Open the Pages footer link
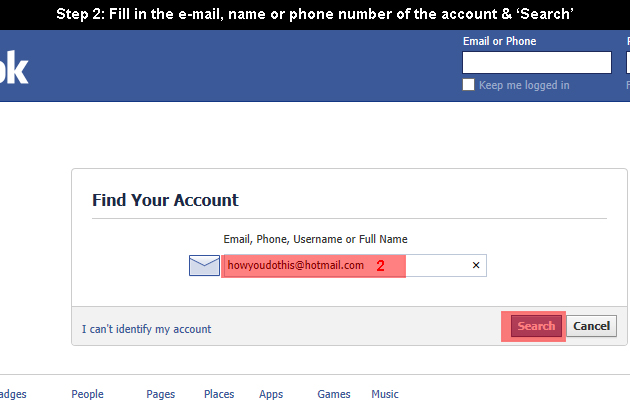Screen dimensions: 630x400 pos(161,394)
